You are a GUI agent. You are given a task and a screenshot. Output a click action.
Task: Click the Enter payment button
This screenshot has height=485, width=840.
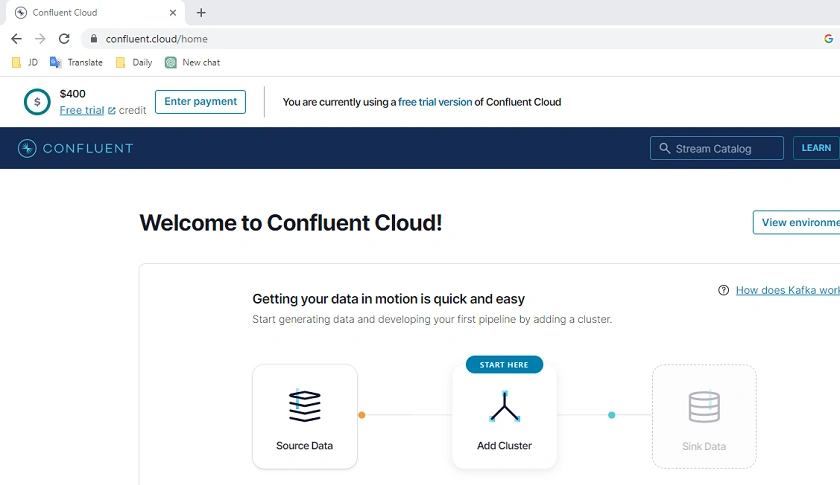[x=200, y=102]
